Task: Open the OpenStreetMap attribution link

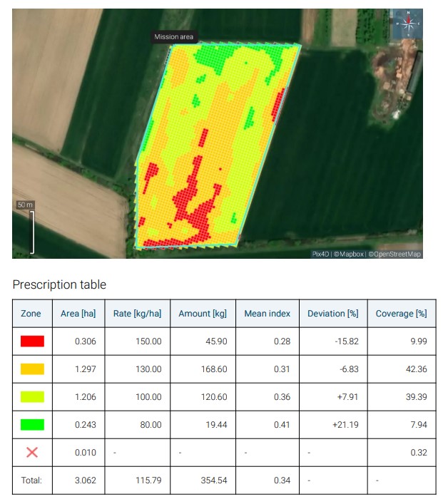Action: click(394, 254)
